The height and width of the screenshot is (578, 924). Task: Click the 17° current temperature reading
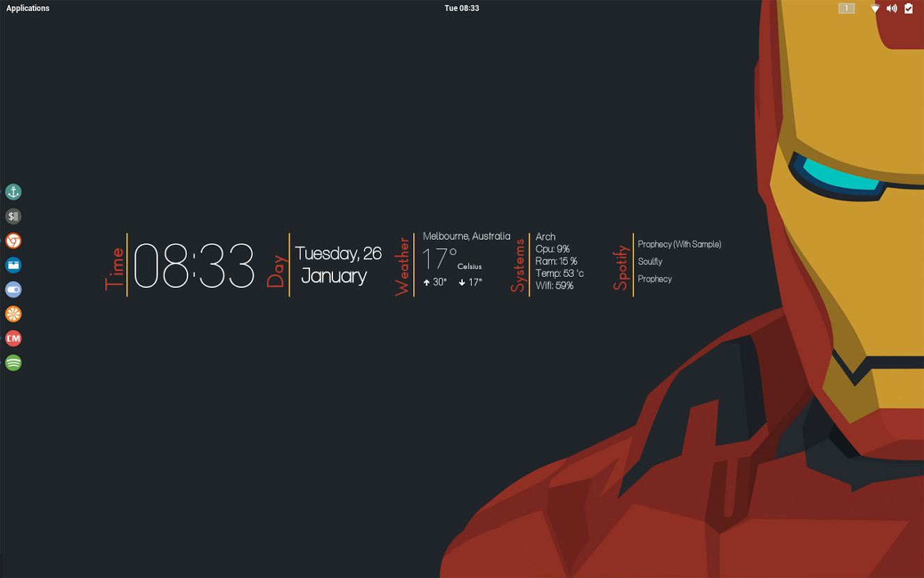tap(439, 259)
